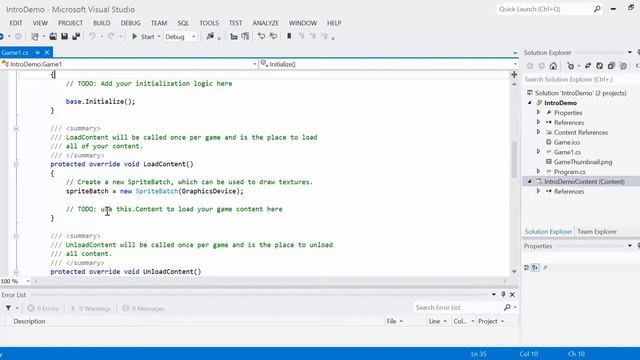This screenshot has height=360, width=640.
Task: Sort Error List by Line column
Action: pyautogui.click(x=438, y=322)
